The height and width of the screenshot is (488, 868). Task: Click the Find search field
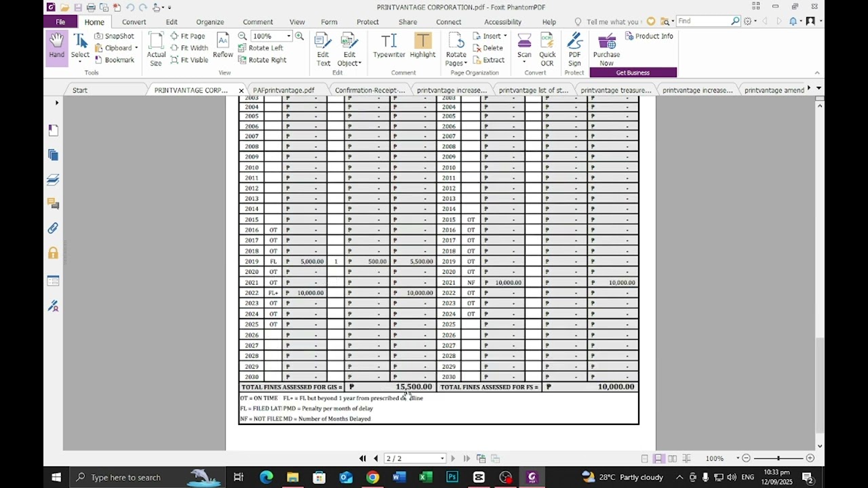(x=704, y=21)
